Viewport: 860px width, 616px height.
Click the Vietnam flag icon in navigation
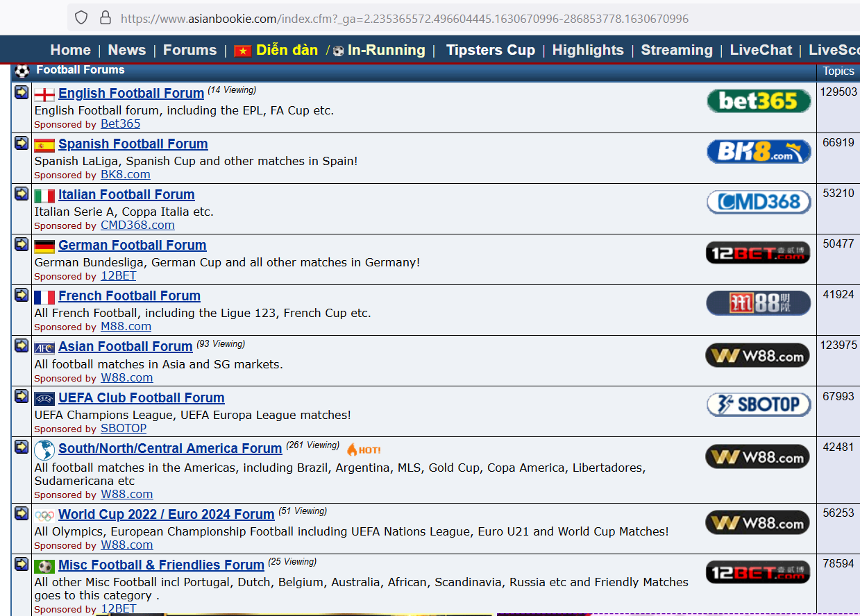tap(243, 51)
